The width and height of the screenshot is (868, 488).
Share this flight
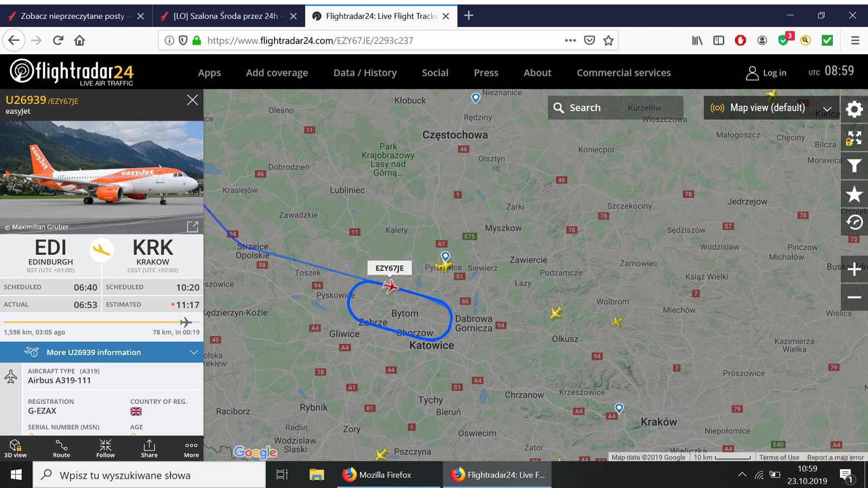(149, 448)
